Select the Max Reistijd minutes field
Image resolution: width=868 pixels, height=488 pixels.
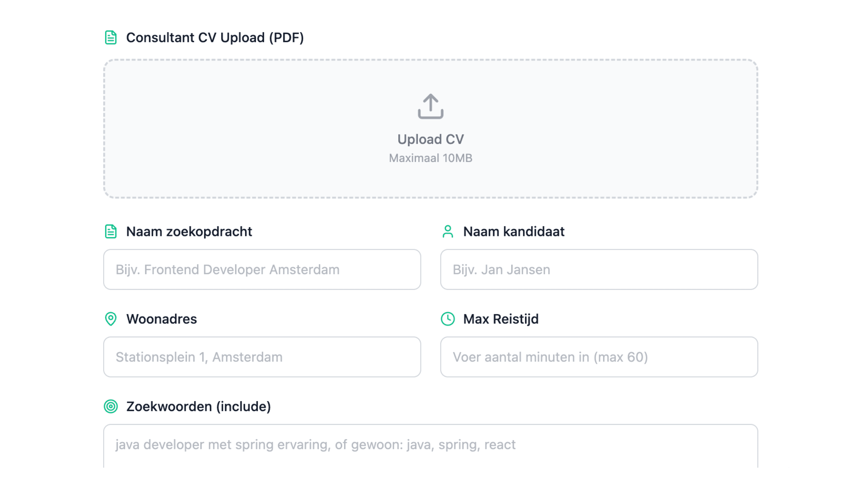point(599,357)
